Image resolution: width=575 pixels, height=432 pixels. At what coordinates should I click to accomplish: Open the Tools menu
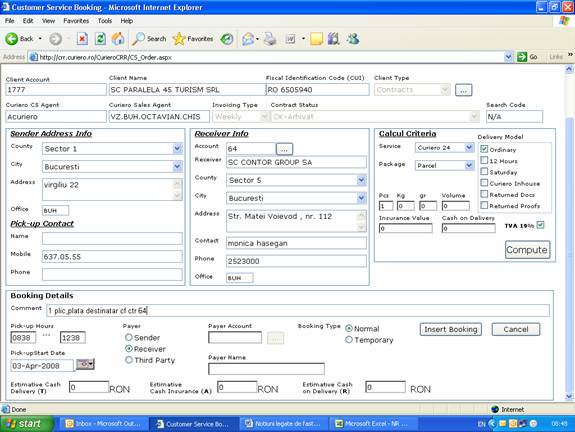[x=105, y=21]
